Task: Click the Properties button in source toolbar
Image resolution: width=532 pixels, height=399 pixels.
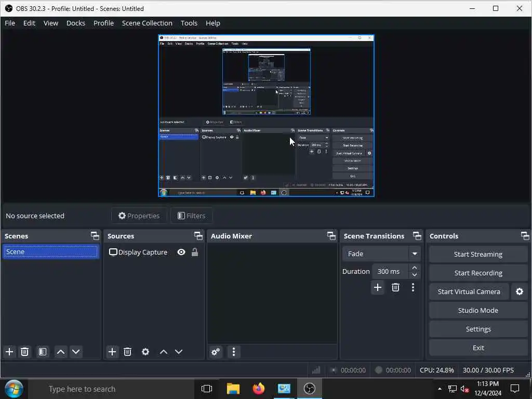Action: [139, 216]
